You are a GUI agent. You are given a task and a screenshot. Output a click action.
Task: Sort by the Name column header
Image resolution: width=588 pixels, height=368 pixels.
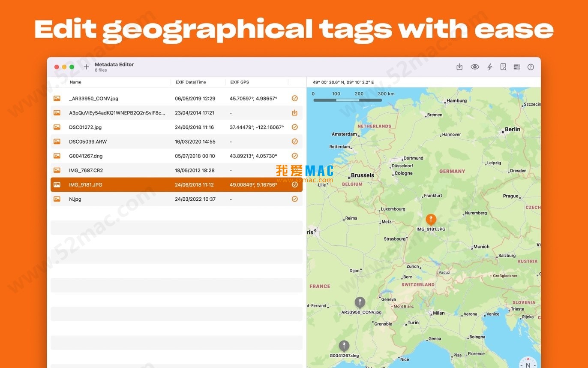coord(75,82)
